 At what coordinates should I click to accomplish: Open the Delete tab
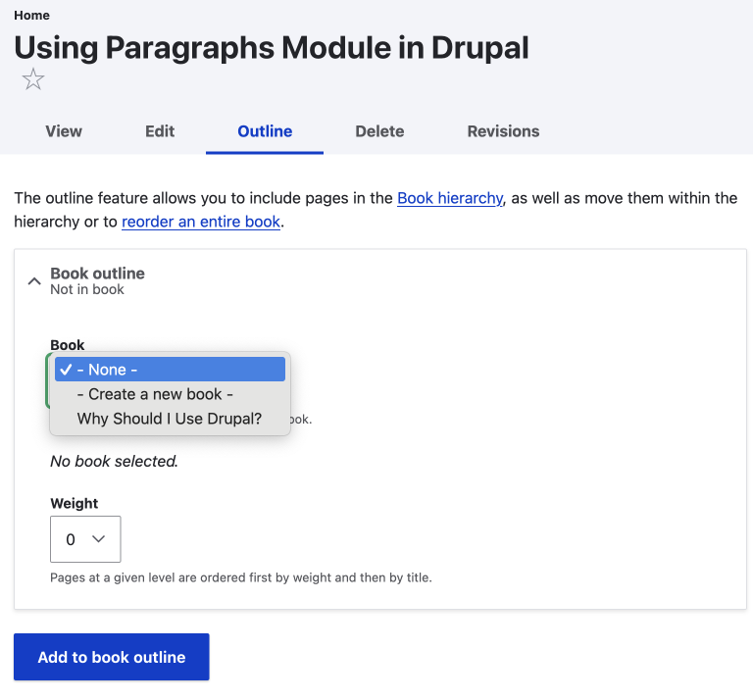tap(379, 131)
